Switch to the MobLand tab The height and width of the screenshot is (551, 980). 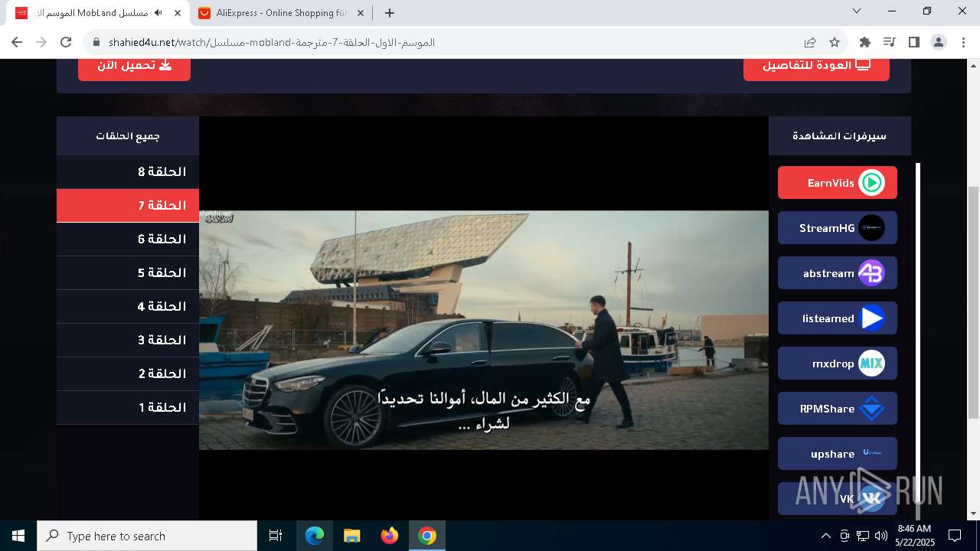click(x=99, y=13)
